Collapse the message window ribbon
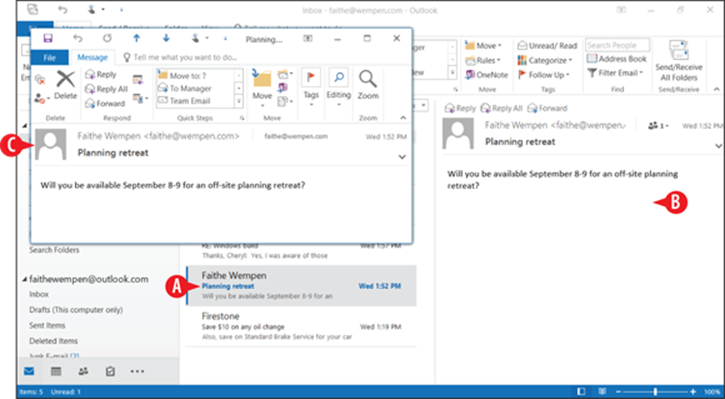 coord(403,118)
